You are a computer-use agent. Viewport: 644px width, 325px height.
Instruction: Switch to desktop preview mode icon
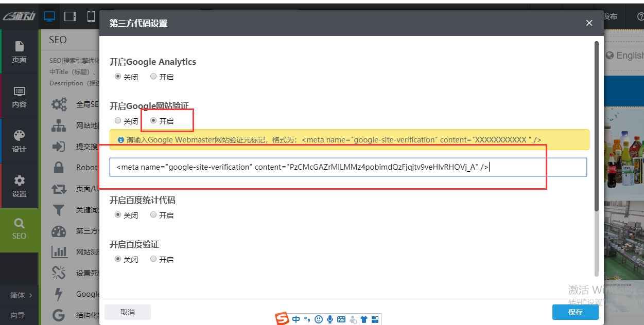49,16
